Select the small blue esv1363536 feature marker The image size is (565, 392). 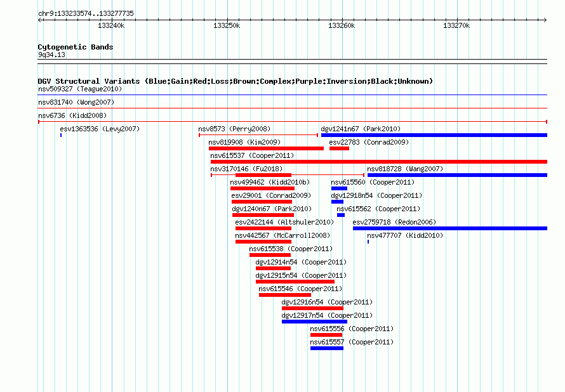[61, 135]
